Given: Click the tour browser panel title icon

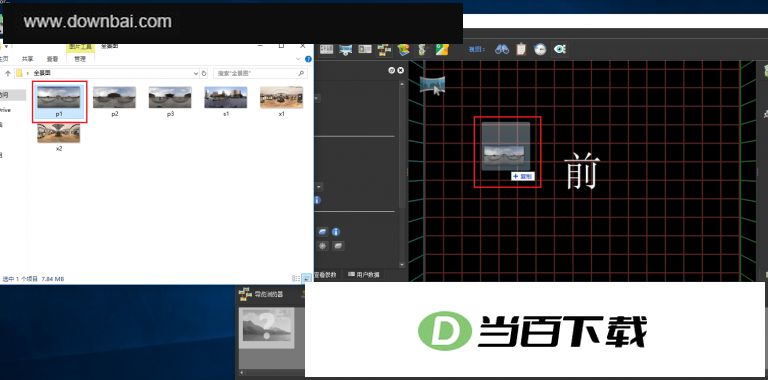Looking at the screenshot, I should pyautogui.click(x=245, y=294).
